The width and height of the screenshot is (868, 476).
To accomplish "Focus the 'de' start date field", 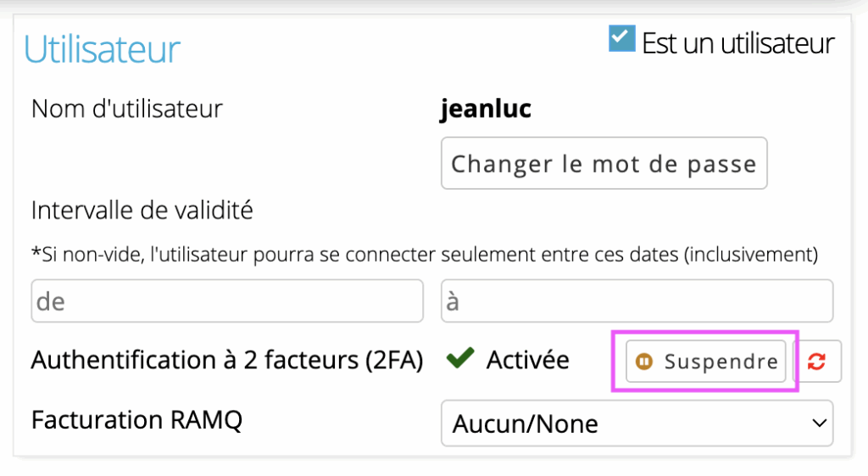I will point(227,302).
